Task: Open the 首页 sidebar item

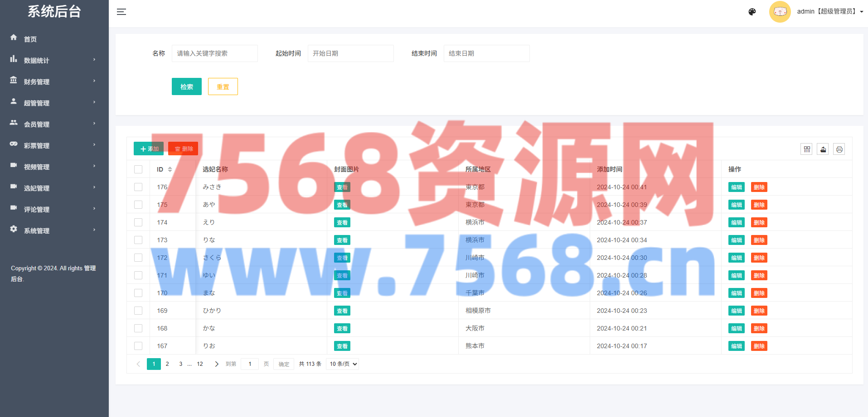Action: pyautogui.click(x=30, y=39)
